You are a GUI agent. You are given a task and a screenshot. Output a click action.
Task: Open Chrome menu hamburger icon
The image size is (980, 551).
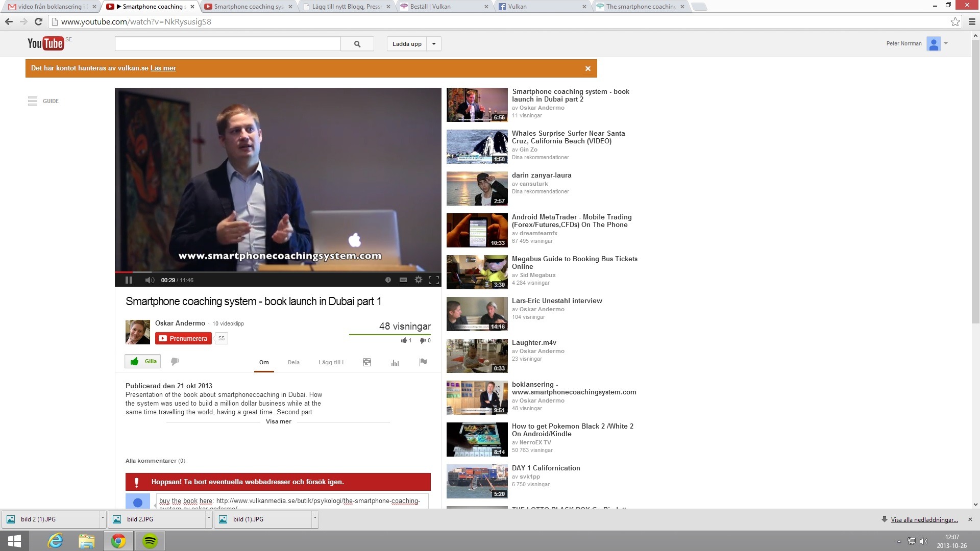click(x=971, y=21)
